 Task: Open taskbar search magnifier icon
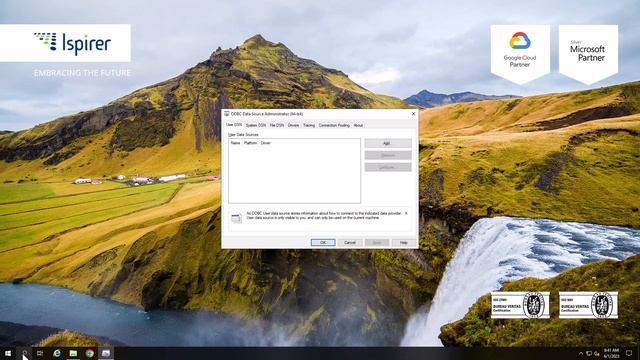click(x=24, y=353)
